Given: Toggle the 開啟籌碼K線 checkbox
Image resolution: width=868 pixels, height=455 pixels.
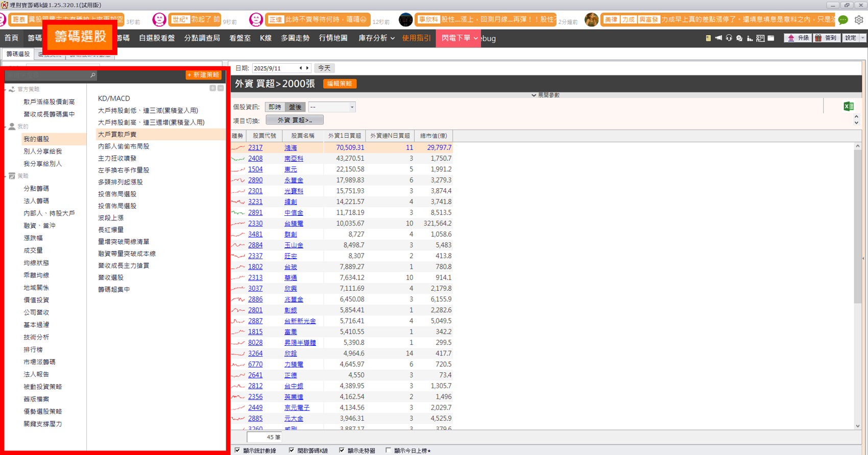Looking at the screenshot, I should click(x=292, y=450).
